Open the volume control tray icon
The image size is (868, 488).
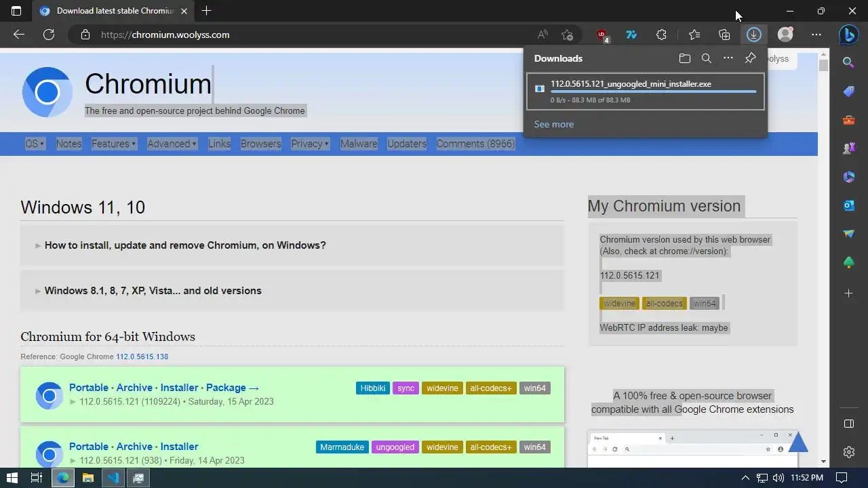778,478
